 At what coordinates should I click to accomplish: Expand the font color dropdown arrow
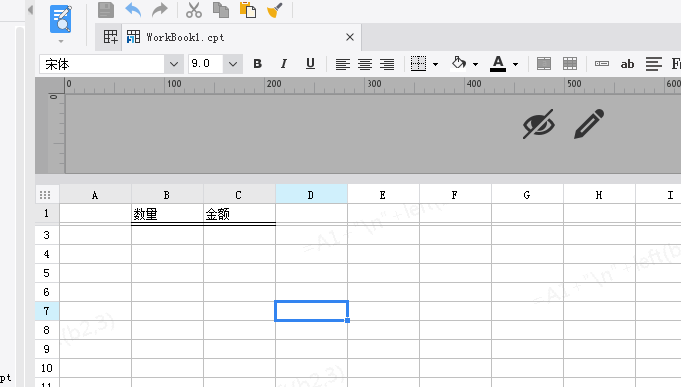point(516,64)
